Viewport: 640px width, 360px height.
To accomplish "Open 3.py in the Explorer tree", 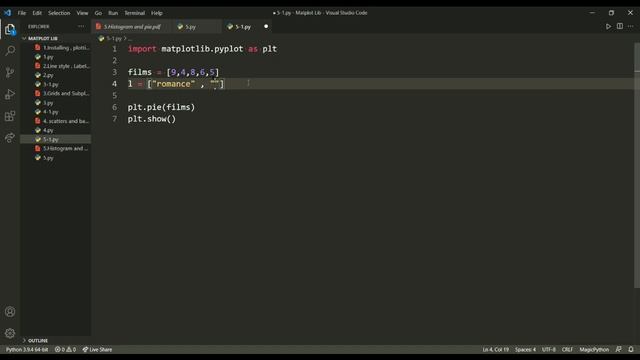I will 56,103.
